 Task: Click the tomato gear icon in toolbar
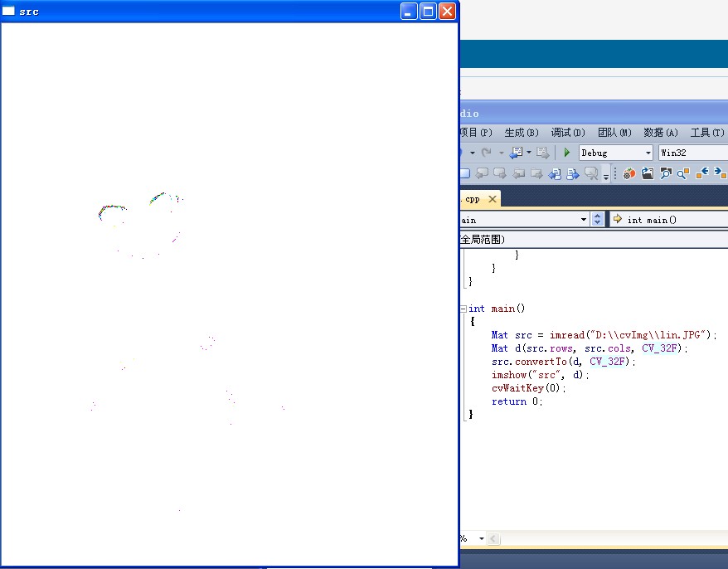[629, 173]
